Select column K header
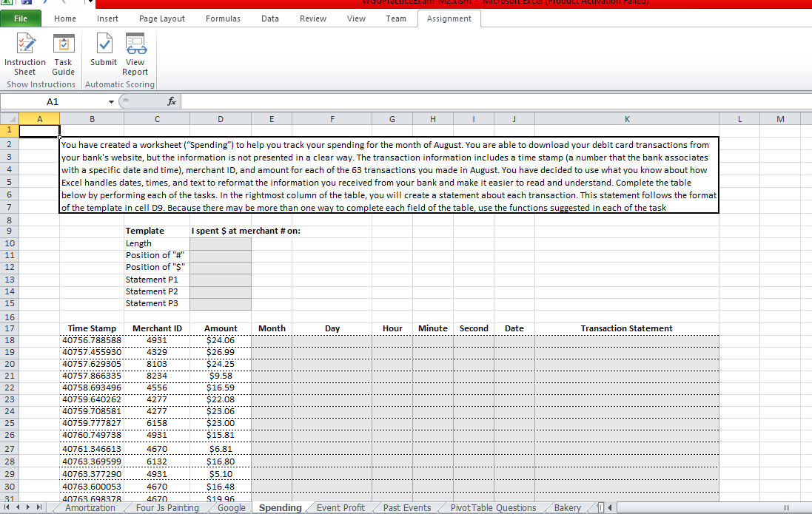This screenshot has height=514, width=812. point(627,119)
